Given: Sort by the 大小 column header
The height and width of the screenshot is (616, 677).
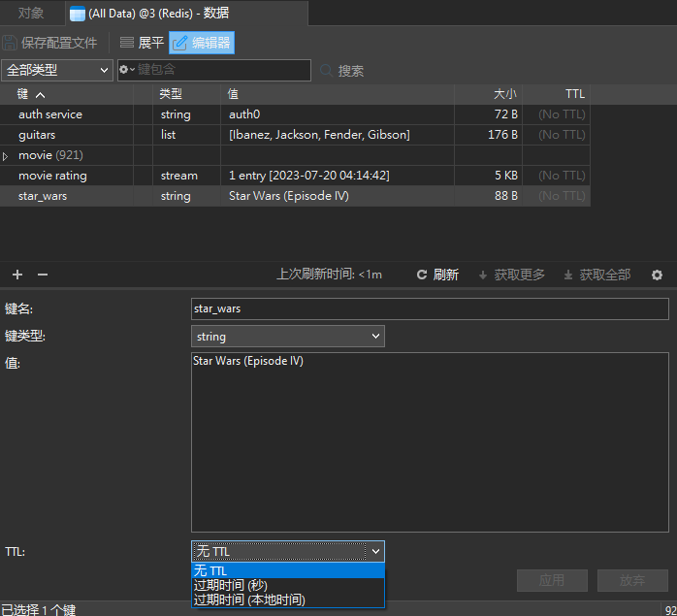Looking at the screenshot, I should (488, 94).
